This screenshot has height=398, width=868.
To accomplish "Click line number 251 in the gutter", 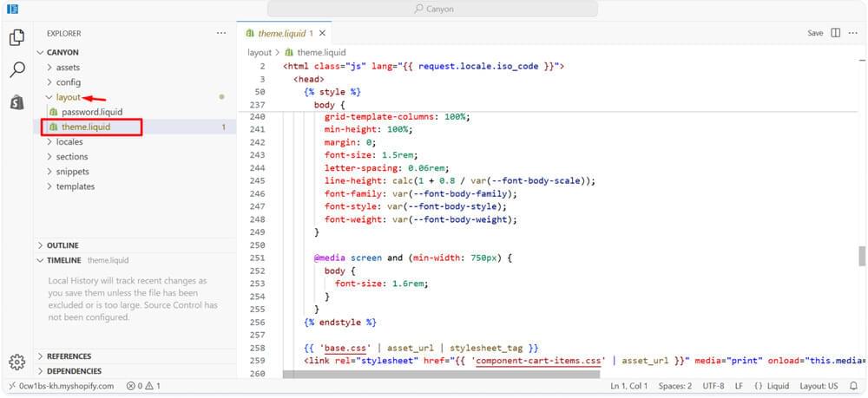I will coord(258,258).
